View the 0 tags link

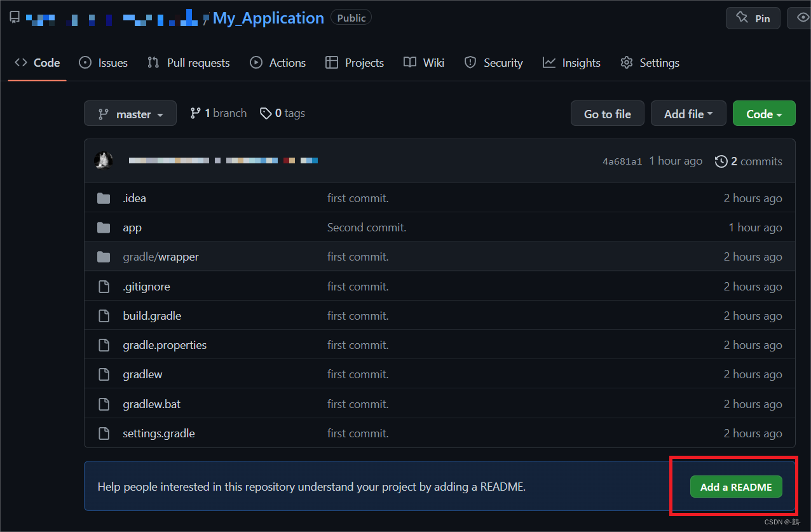click(283, 113)
